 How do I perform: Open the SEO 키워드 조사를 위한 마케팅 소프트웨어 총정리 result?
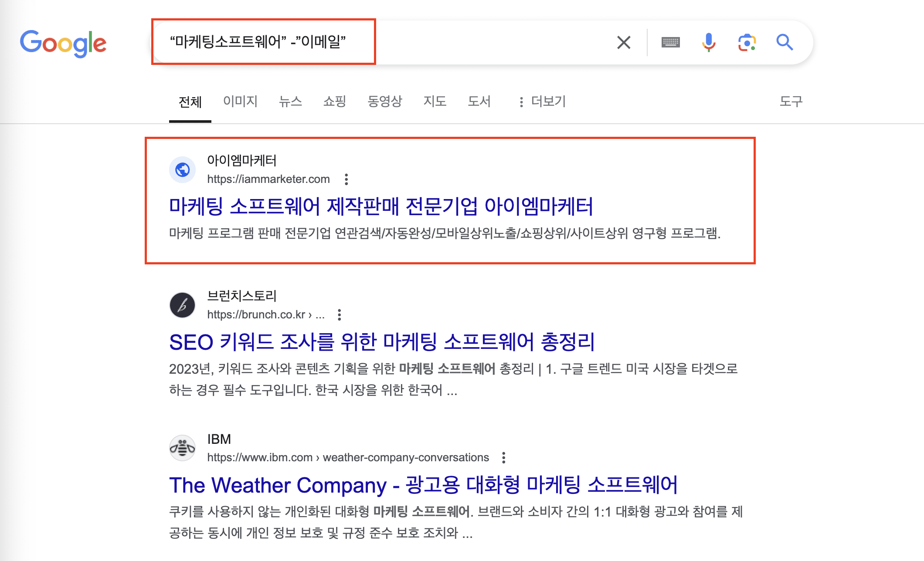pyautogui.click(x=382, y=342)
